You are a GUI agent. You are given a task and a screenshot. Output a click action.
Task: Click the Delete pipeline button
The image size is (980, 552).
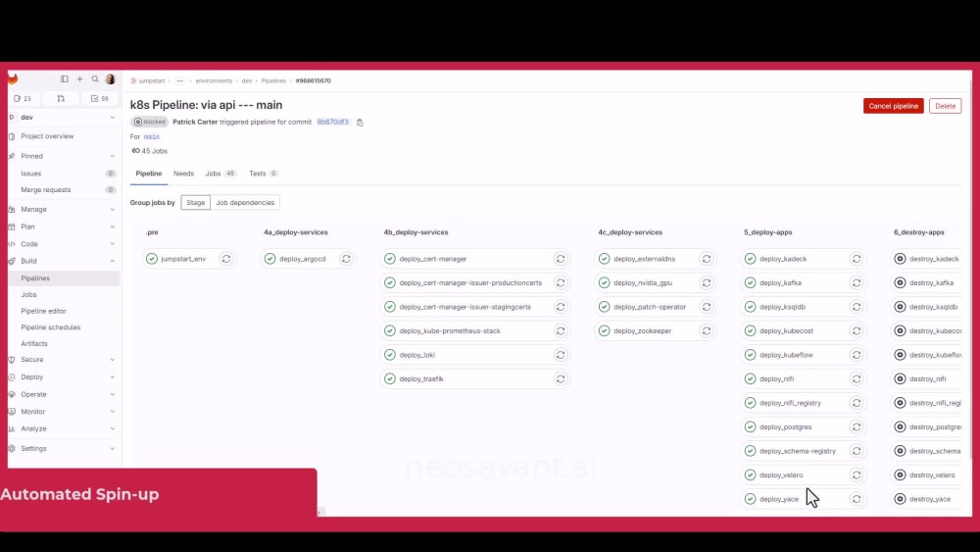(945, 106)
